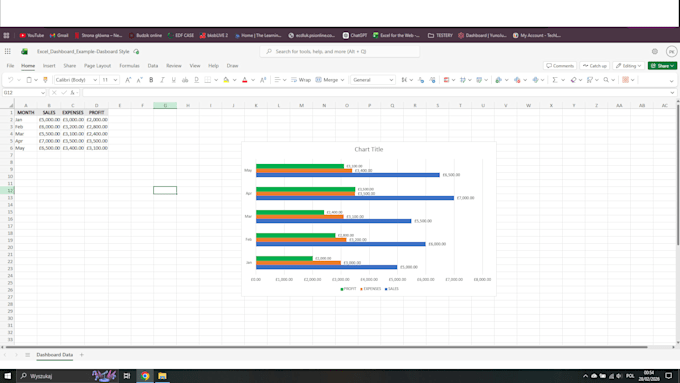The height and width of the screenshot is (383, 680).
Task: Click the currency Accounting Format icon
Action: point(404,80)
